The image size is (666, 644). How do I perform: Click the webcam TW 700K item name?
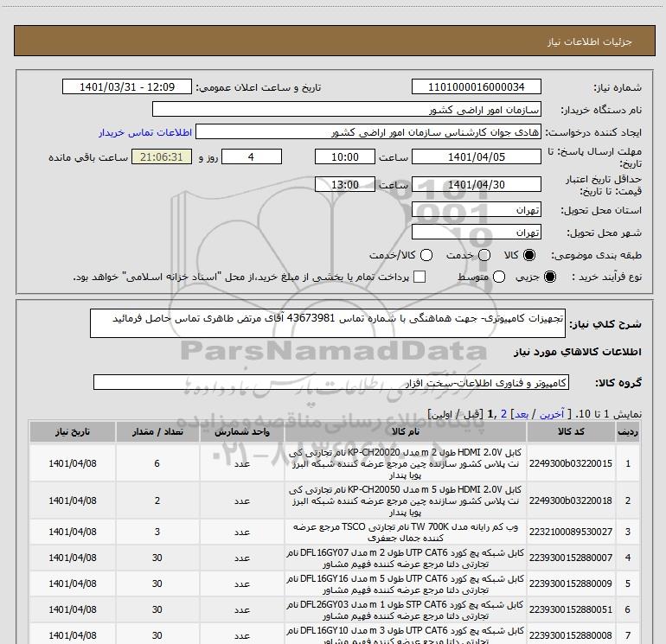[405, 532]
